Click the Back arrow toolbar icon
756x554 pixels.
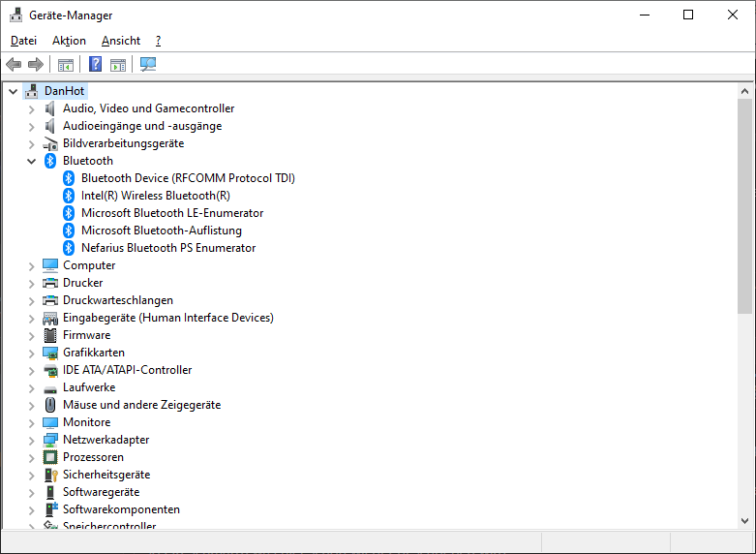coord(14,64)
